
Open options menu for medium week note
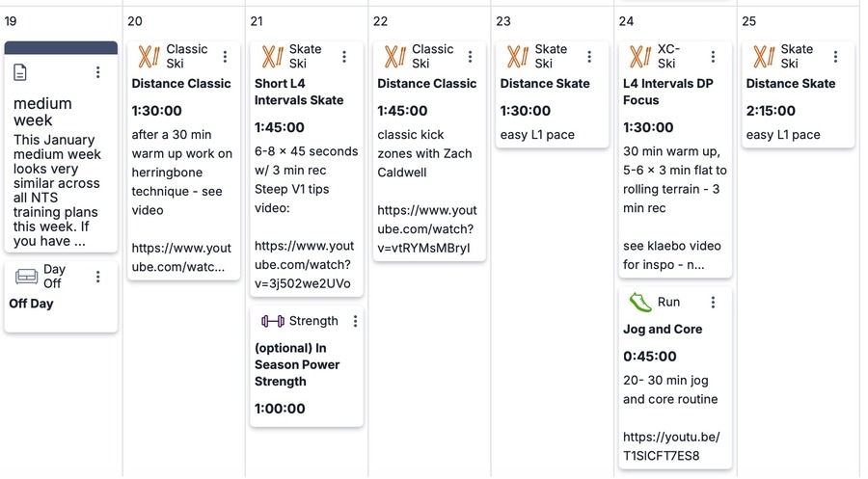point(98,72)
